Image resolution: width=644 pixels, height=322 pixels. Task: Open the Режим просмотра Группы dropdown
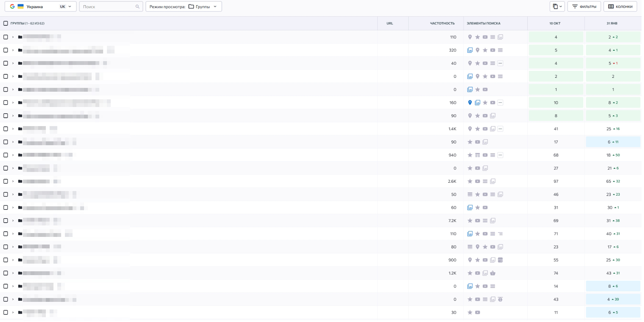coord(183,7)
